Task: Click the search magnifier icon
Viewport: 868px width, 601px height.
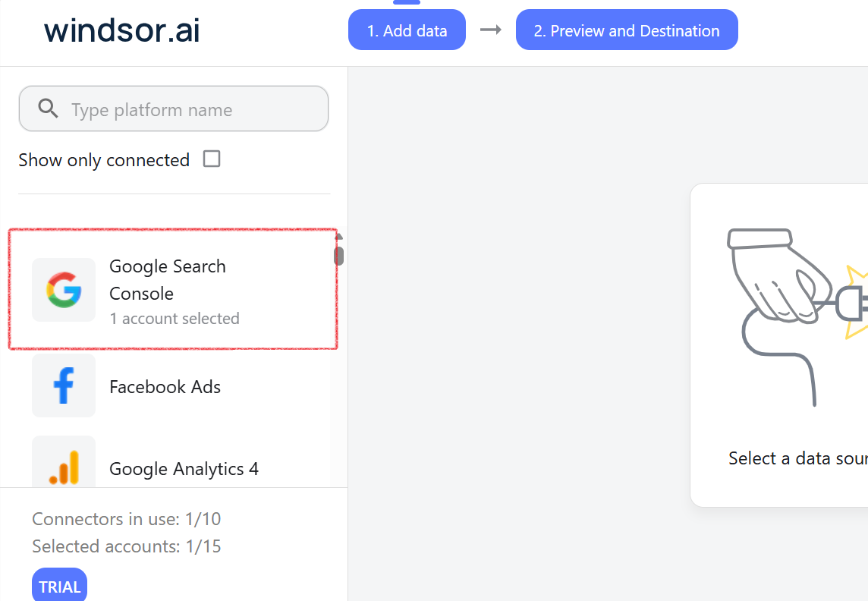Action: click(48, 109)
